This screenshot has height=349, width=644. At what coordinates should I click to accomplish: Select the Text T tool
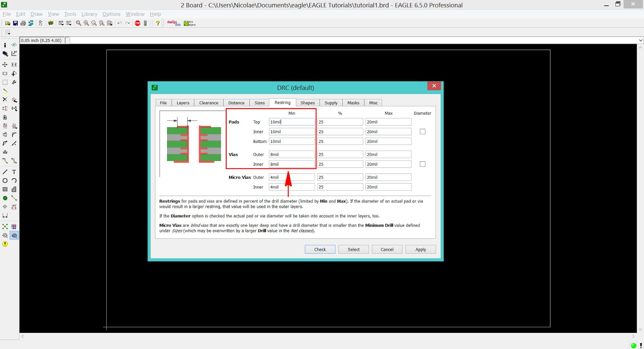point(14,172)
